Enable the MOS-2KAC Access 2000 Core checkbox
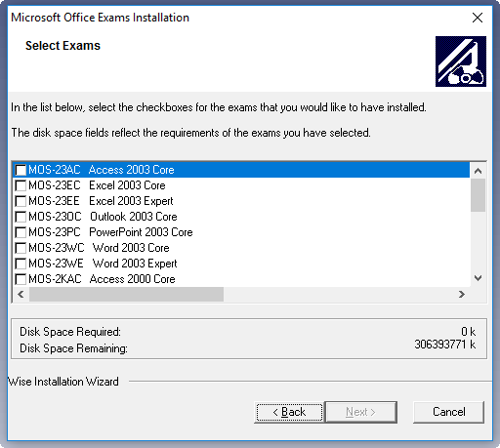The width and height of the screenshot is (500, 448). (x=21, y=279)
